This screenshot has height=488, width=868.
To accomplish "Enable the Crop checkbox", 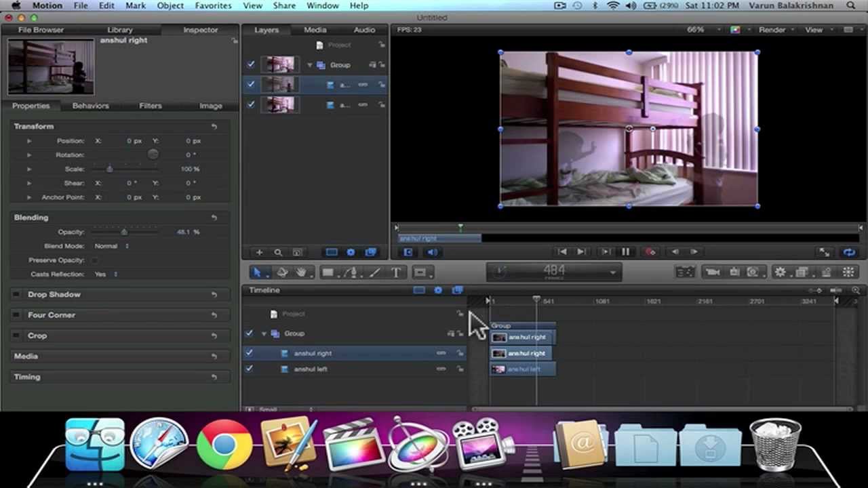I will (17, 335).
